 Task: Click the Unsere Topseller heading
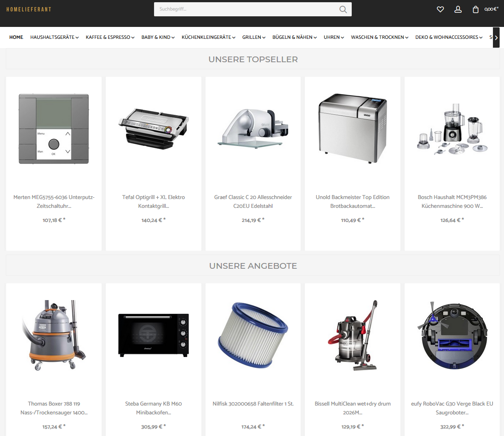(x=253, y=60)
